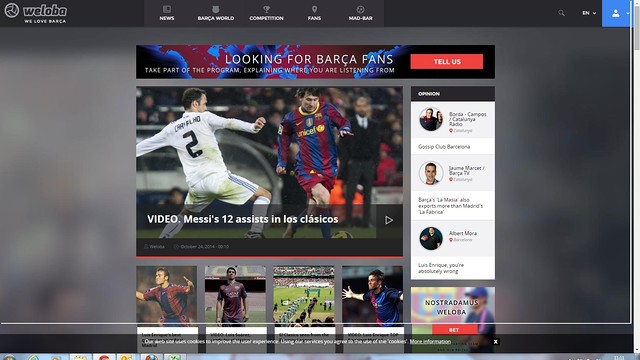This screenshot has width=640, height=360.
Task: Open the News menu
Action: point(167,13)
